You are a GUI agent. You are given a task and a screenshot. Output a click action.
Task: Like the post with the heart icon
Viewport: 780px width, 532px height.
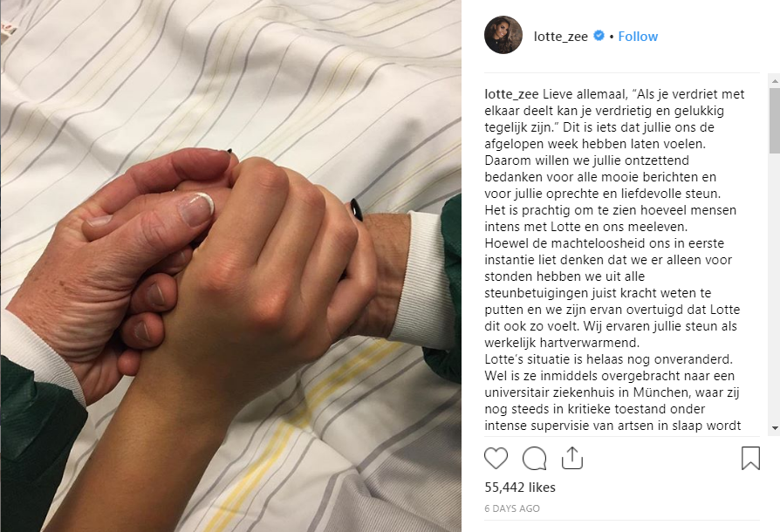[496, 458]
